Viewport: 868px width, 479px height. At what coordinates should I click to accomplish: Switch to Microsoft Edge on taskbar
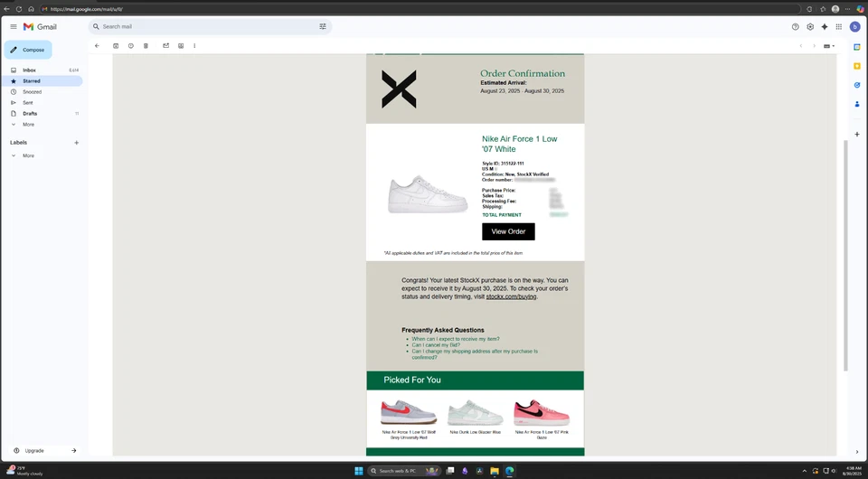point(509,471)
